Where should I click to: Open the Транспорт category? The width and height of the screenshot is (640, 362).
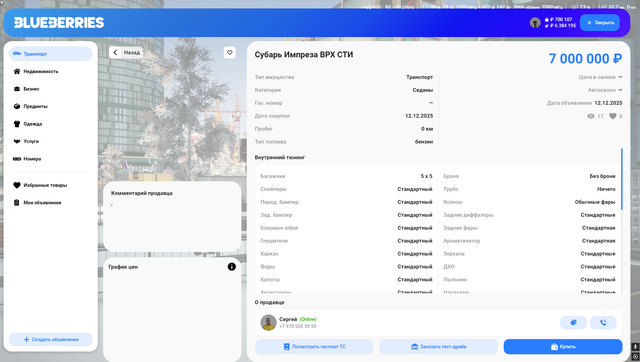tap(51, 54)
